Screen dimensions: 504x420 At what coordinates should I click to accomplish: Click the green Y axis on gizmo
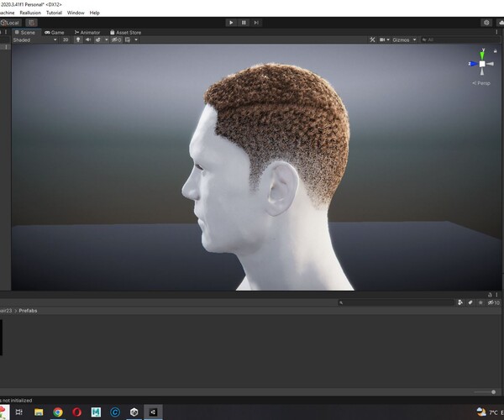pos(482,54)
